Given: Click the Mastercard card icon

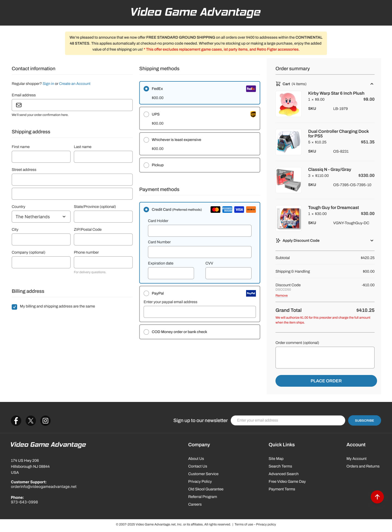Looking at the screenshot, I should [x=215, y=210].
